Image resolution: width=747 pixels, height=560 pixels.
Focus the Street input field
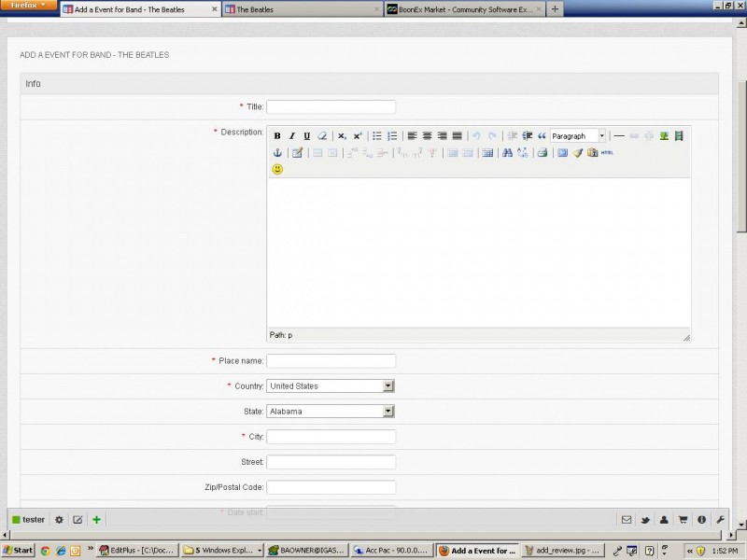point(331,461)
